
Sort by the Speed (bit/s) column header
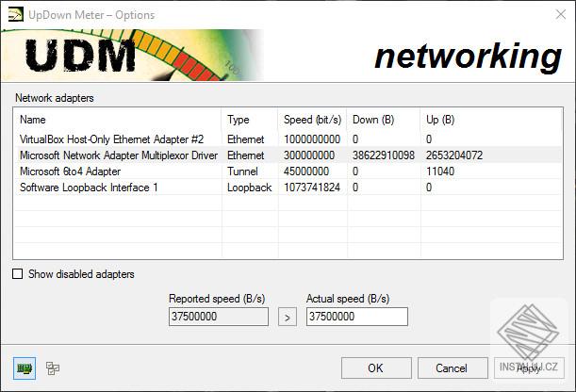pyautogui.click(x=312, y=120)
